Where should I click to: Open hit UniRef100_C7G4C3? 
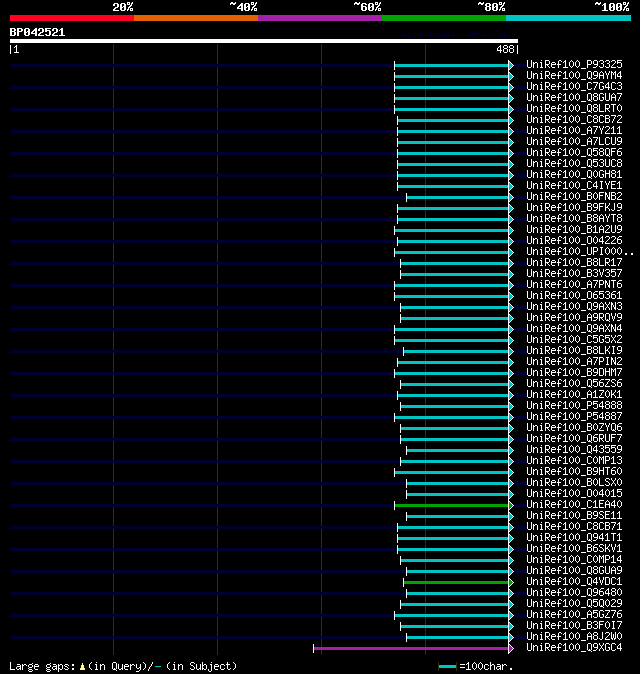pyautogui.click(x=574, y=86)
